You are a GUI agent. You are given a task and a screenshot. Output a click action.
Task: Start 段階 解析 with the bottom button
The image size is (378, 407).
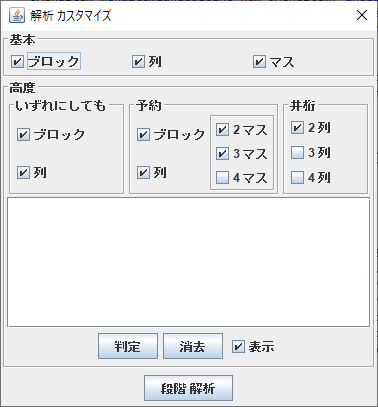coord(188,388)
